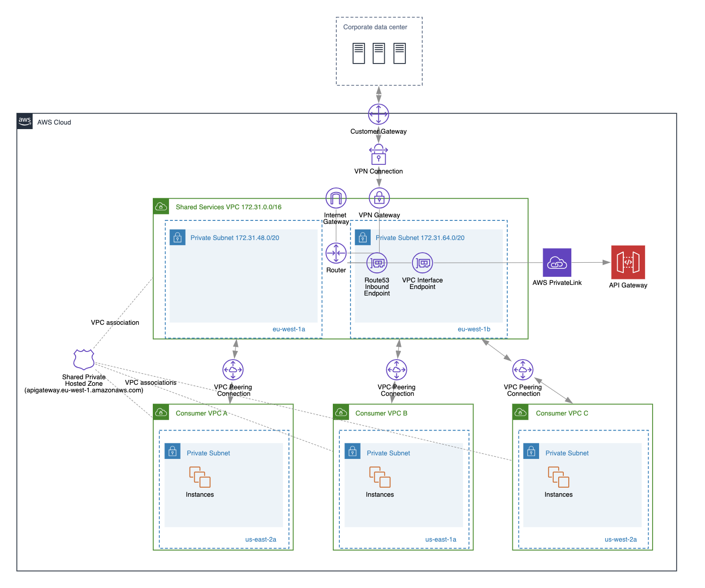Click the VPC Peering Connection icon above Consumer VPC A
The width and height of the screenshot is (705, 588).
[x=233, y=370]
